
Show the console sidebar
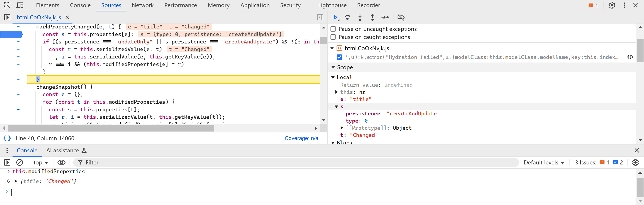pyautogui.click(x=7, y=163)
